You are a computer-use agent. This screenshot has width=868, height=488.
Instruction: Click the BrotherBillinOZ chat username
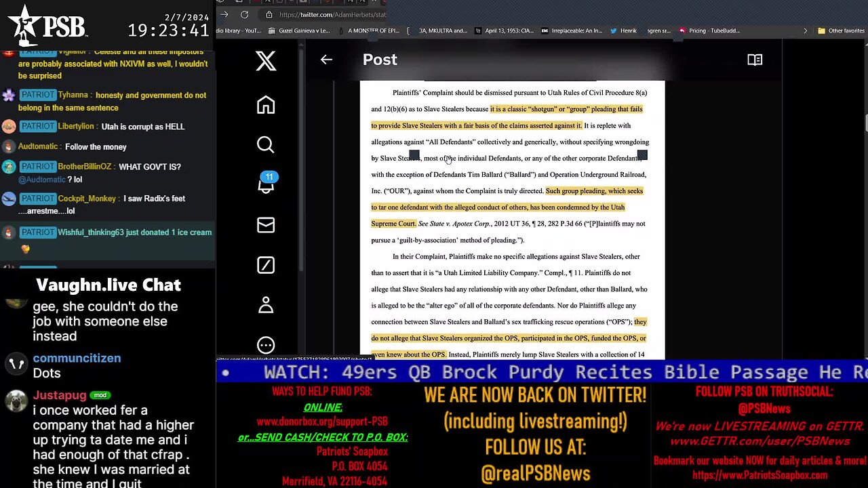85,167
